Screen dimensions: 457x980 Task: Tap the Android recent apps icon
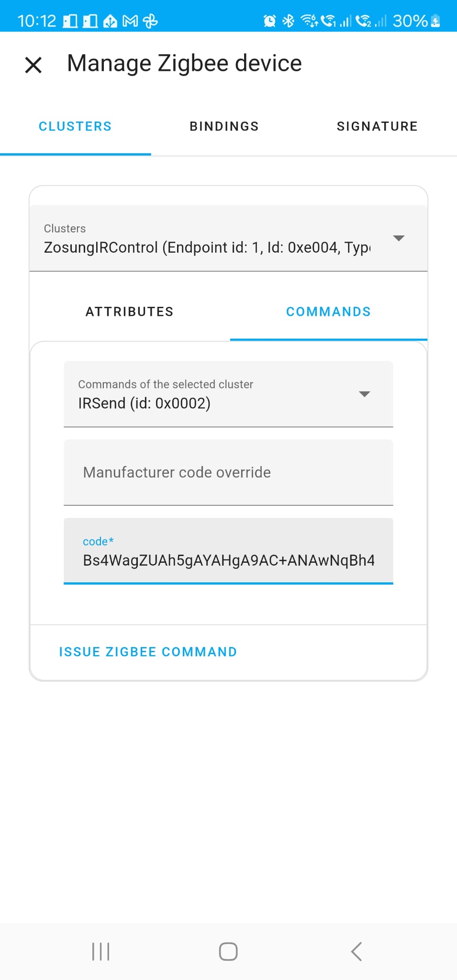[x=100, y=951]
